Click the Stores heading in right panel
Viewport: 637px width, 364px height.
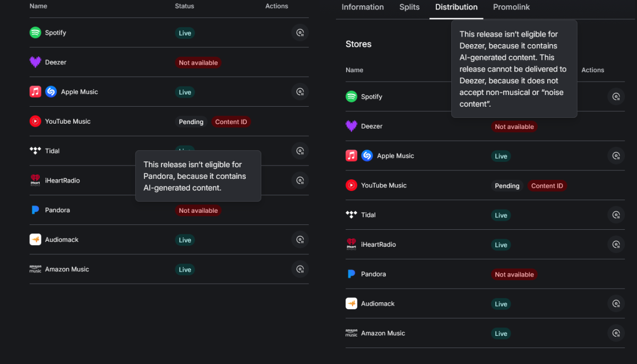click(x=359, y=44)
